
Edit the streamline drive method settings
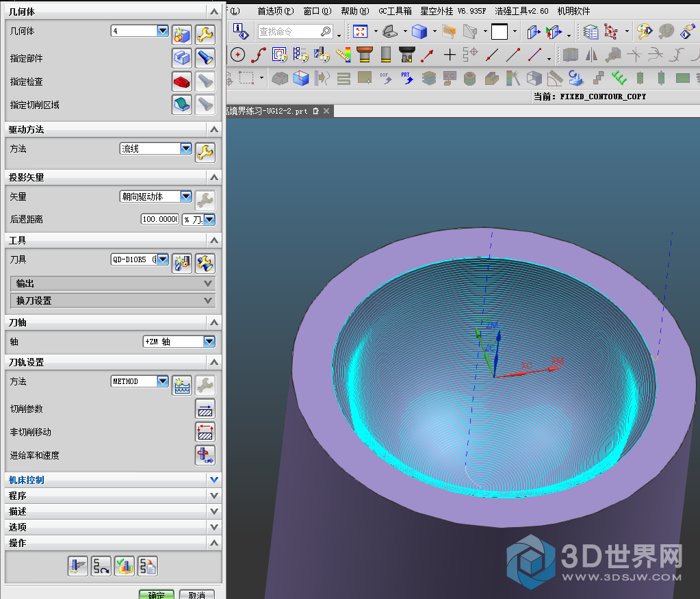(x=205, y=151)
